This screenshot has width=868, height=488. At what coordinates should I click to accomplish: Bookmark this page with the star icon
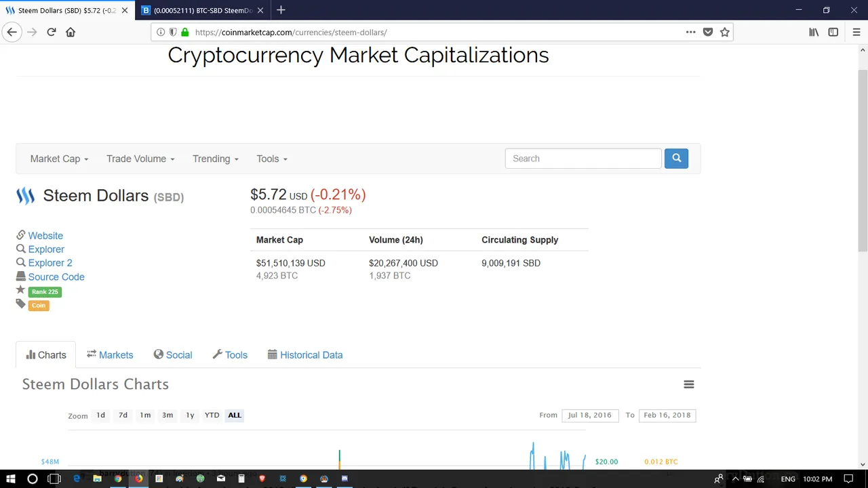tap(724, 32)
